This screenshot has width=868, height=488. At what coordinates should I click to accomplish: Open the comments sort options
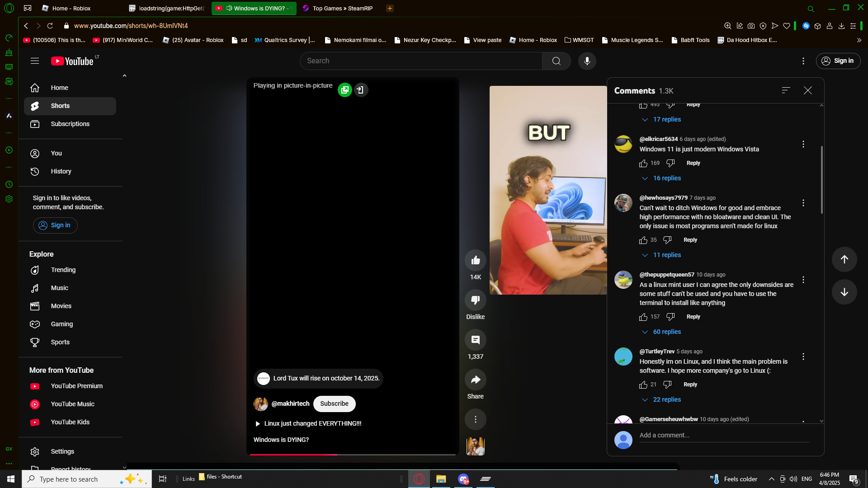786,90
